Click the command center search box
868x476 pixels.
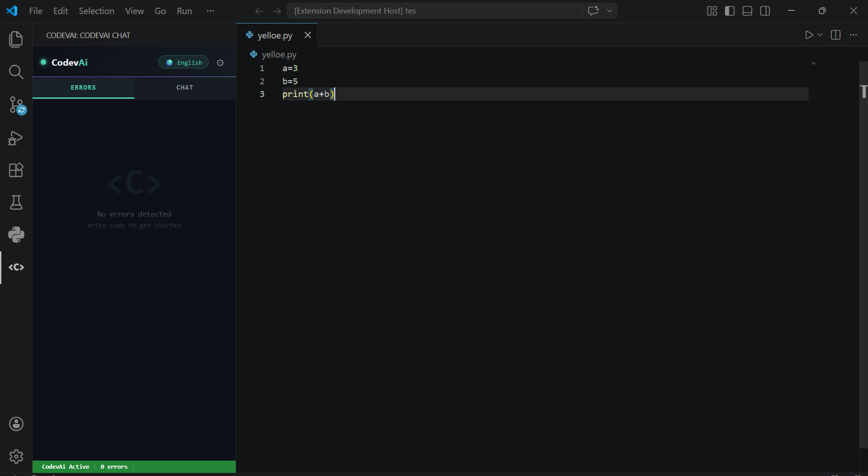coord(434,10)
